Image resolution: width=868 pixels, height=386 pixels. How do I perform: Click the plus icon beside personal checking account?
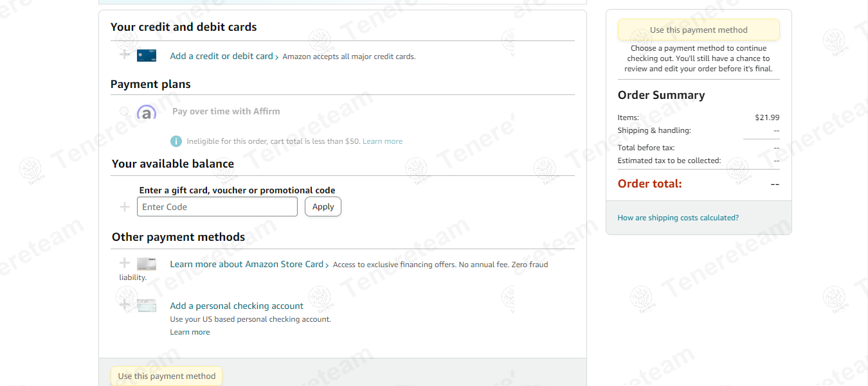125,304
